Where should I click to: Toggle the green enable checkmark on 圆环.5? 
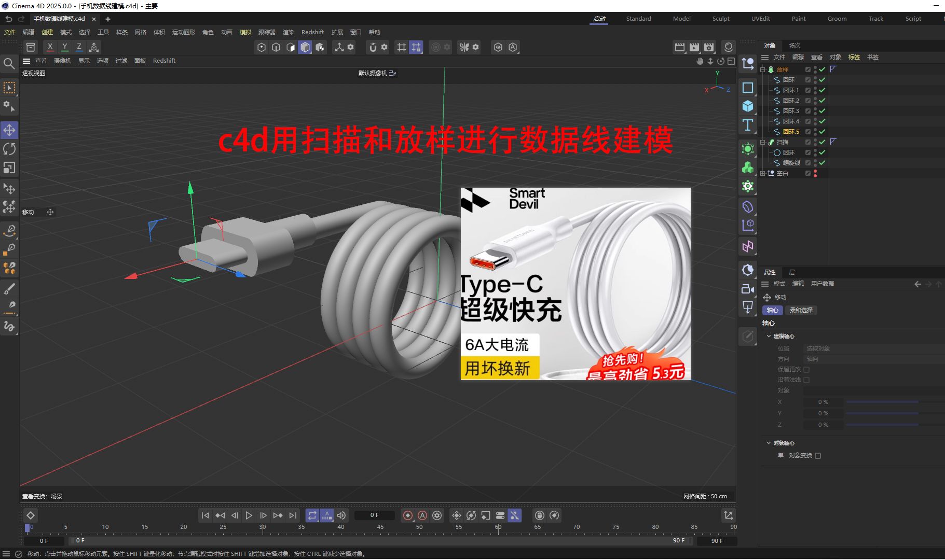pyautogui.click(x=822, y=132)
